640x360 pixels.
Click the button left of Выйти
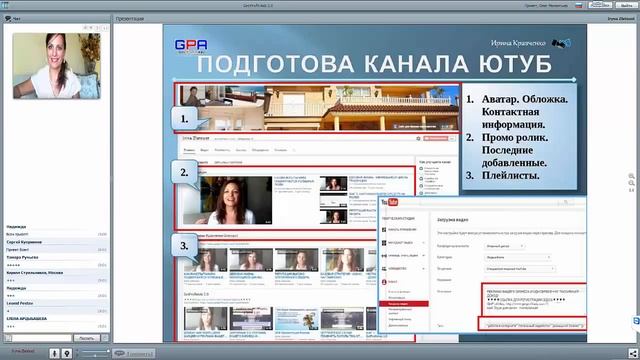coord(600,5)
